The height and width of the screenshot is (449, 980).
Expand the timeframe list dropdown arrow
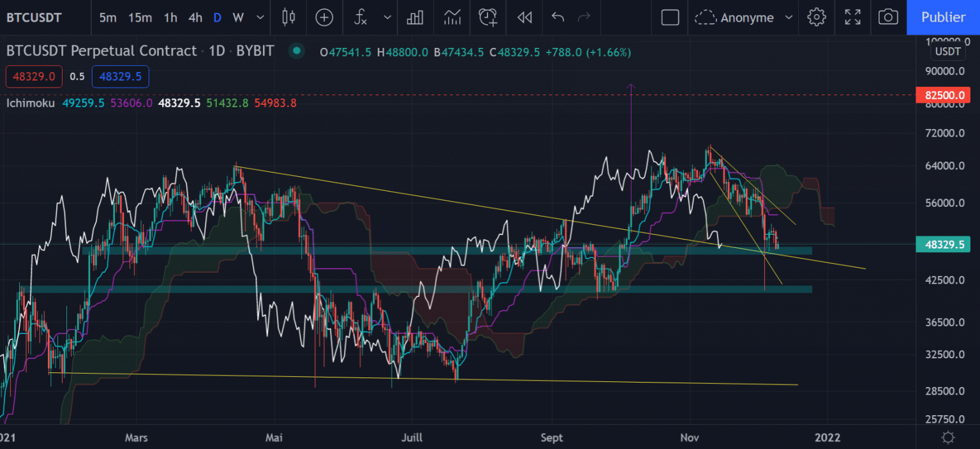(x=260, y=17)
